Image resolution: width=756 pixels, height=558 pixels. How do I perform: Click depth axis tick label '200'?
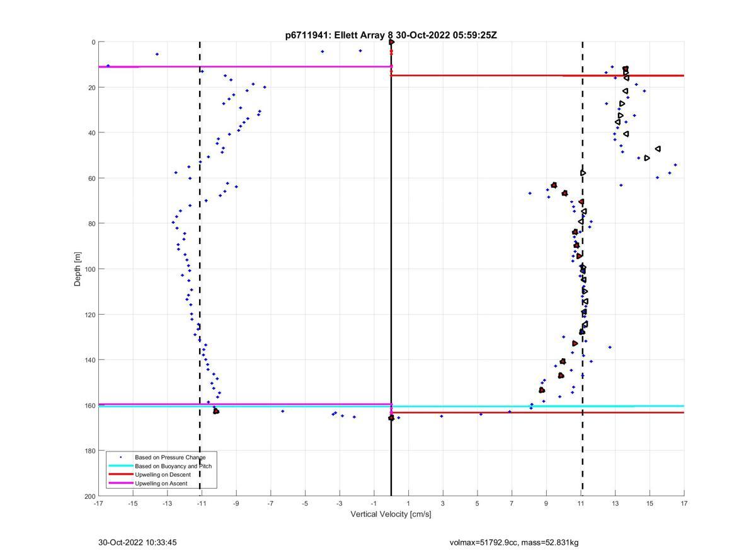tap(89, 496)
